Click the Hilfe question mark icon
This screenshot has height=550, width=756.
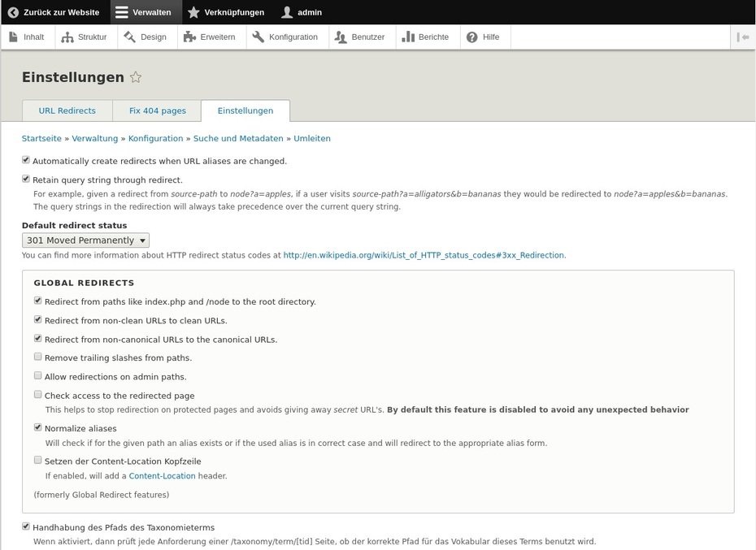click(x=471, y=37)
